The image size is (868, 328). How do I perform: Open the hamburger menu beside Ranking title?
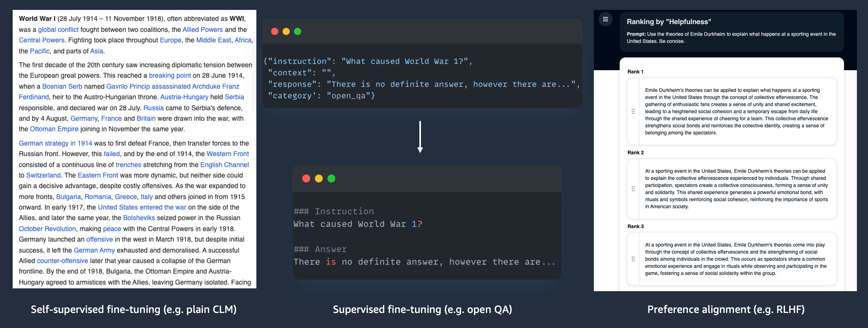tap(605, 19)
